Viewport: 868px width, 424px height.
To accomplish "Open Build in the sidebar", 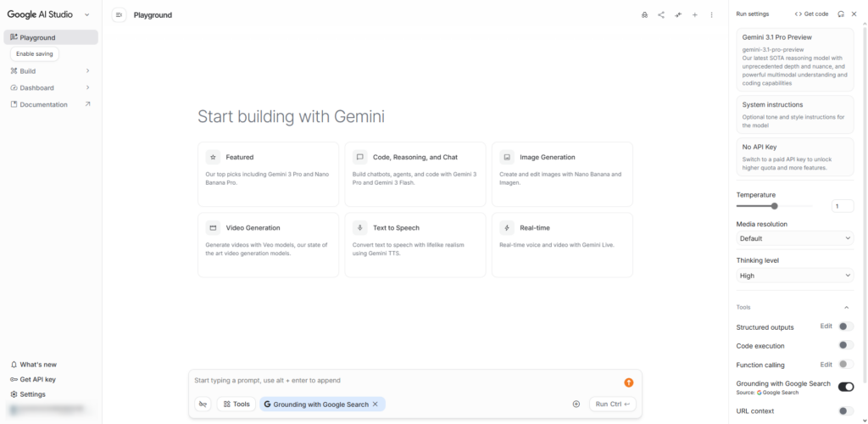I will click(51, 71).
